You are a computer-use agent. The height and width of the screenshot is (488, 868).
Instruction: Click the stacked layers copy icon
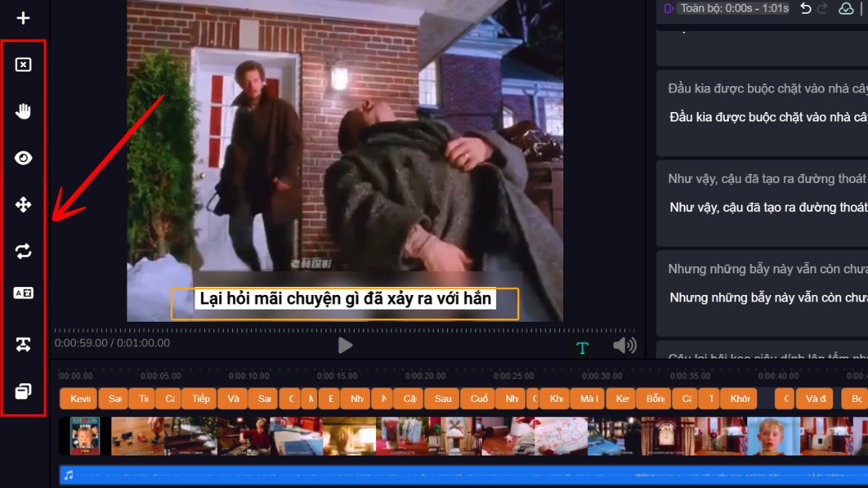[23, 391]
